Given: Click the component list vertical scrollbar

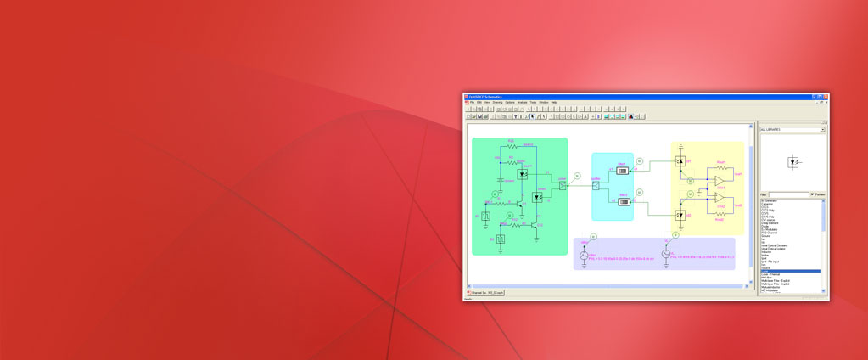Looking at the screenshot, I should (x=824, y=246).
